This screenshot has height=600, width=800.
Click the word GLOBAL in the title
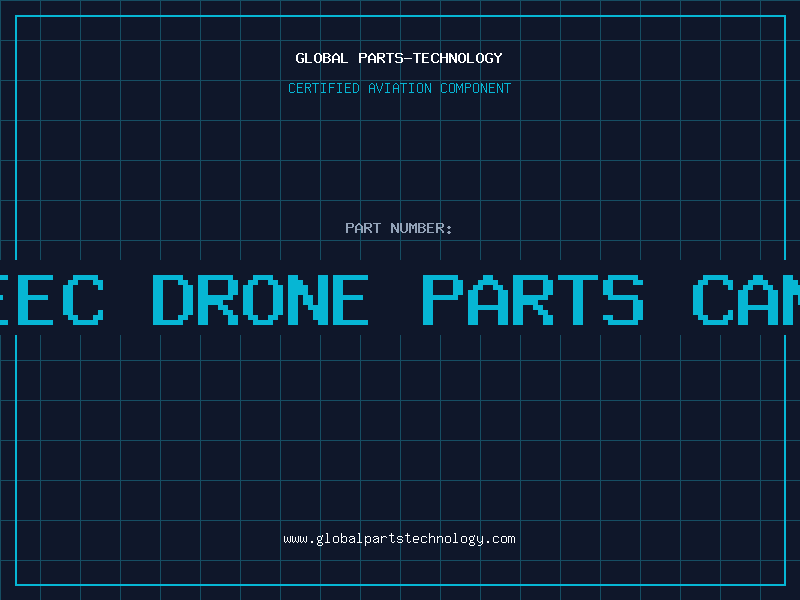point(321,58)
